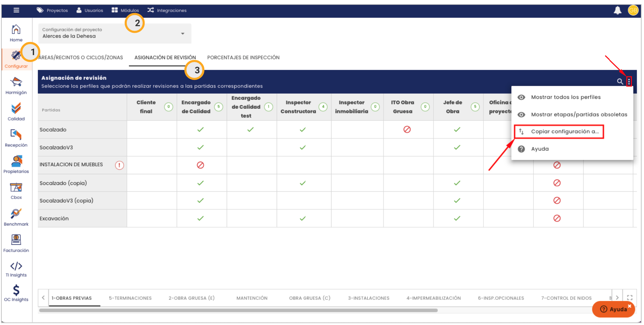Open the Hormigón module in sidebar
This screenshot has height=325, width=644.
[16, 86]
